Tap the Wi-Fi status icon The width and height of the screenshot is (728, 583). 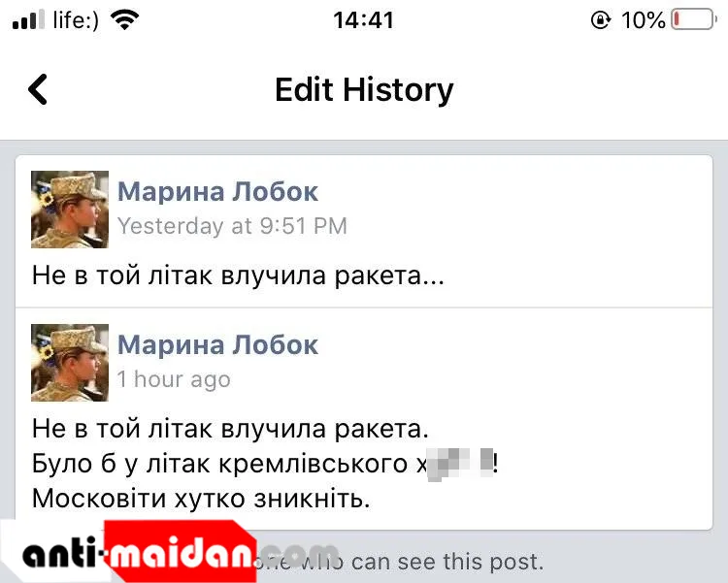[x=124, y=20]
